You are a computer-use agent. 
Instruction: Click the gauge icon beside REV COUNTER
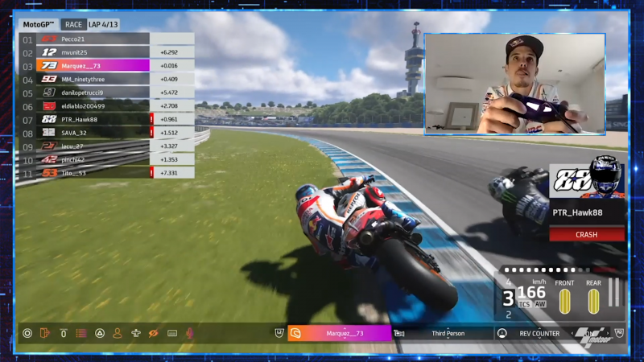[502, 333]
